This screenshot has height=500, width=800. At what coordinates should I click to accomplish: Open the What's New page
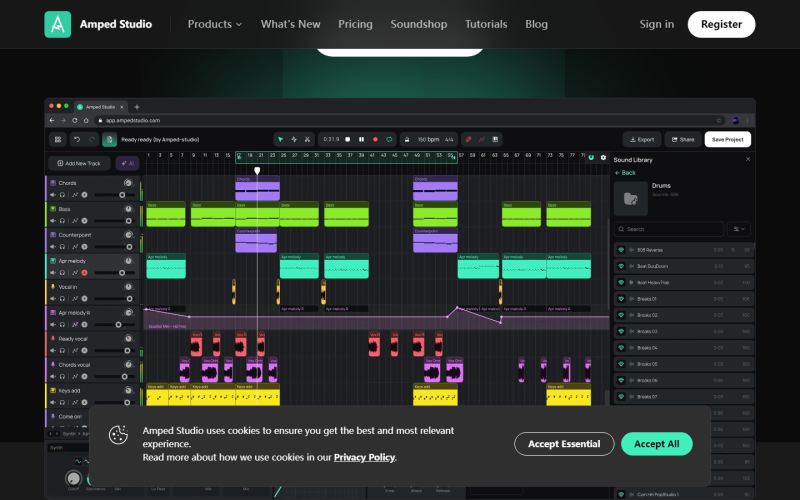tap(290, 24)
